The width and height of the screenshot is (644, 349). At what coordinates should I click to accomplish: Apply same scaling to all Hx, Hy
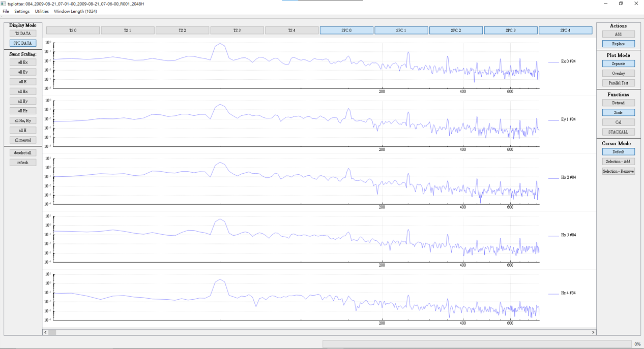point(23,120)
